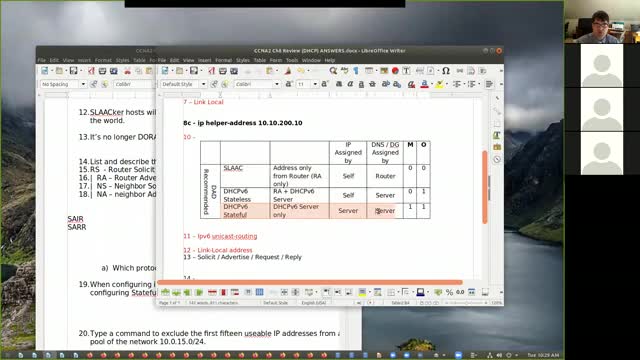Screen dimensions: 640x360
Task: Open the Calibri font name dropdown
Action: point(277,84)
